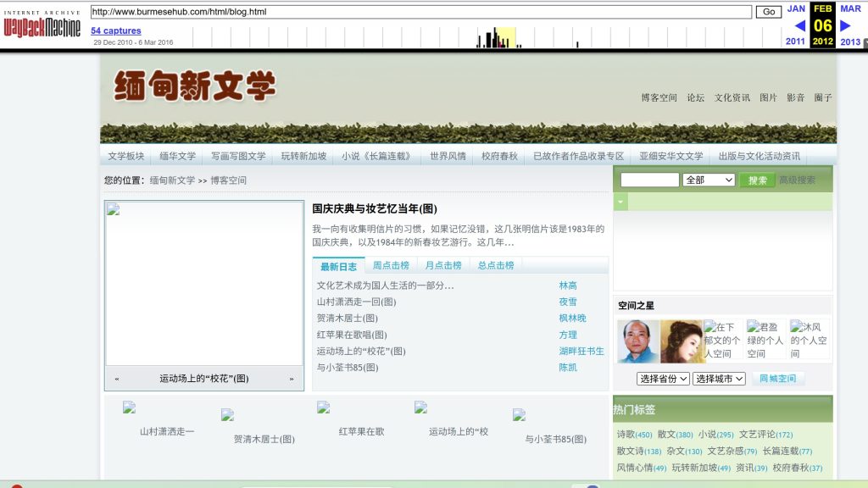Click the Wayback Machine logo

(42, 24)
